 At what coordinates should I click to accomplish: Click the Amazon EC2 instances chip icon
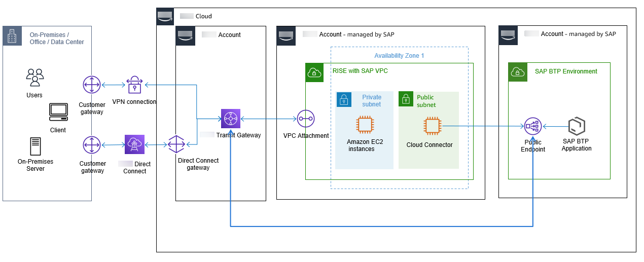pyautogui.click(x=364, y=125)
